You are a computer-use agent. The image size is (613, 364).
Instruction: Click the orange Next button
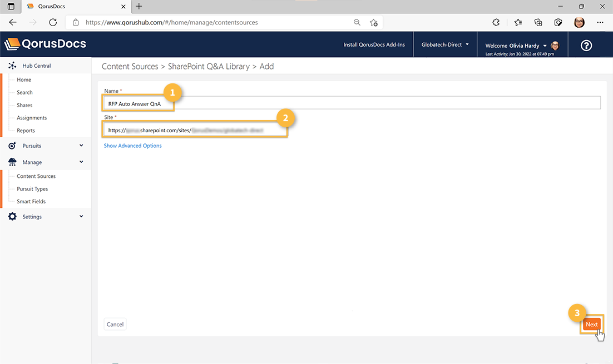tap(591, 324)
